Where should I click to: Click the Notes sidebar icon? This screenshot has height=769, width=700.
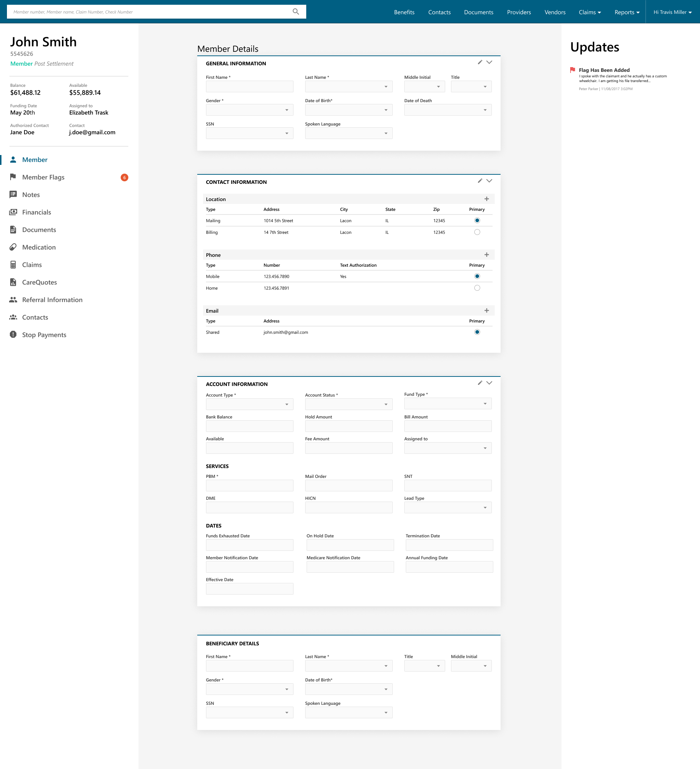coord(13,194)
